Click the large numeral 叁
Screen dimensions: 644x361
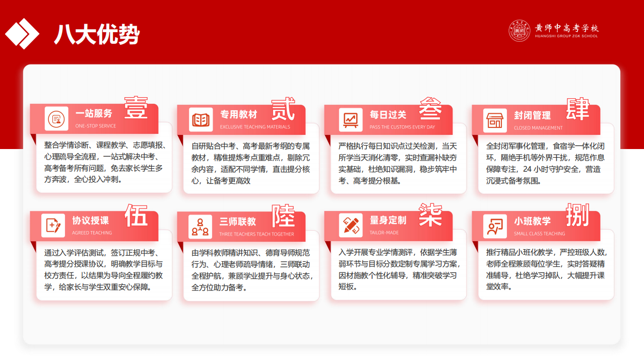pos(430,108)
